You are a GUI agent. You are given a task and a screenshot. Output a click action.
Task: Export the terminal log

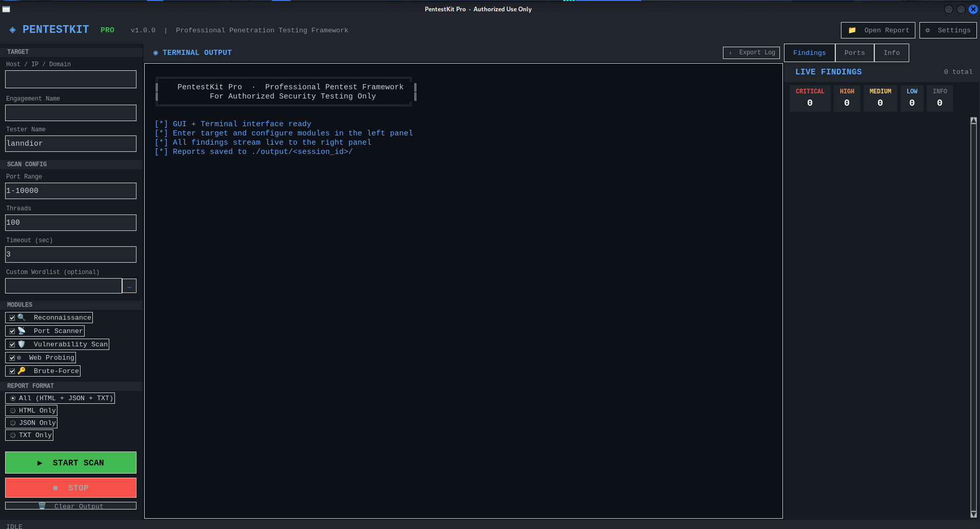(x=751, y=53)
